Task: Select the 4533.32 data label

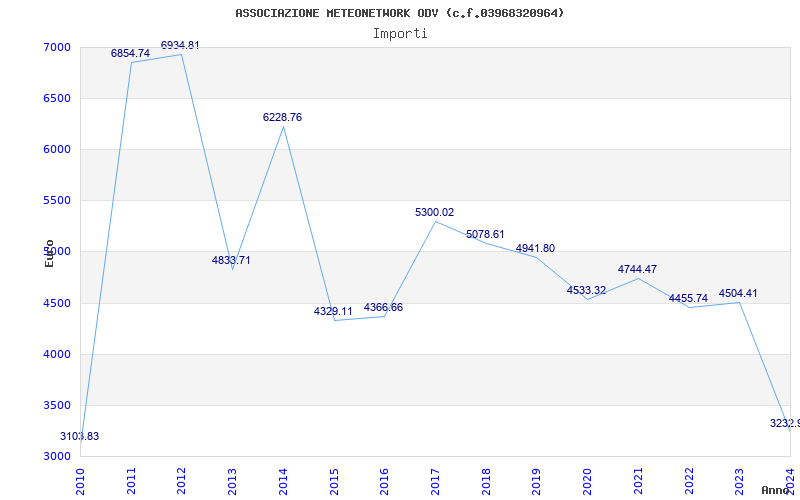Action: click(586, 290)
